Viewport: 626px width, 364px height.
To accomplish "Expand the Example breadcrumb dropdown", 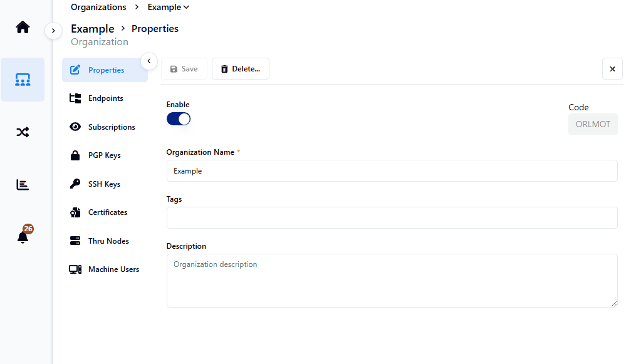I will pos(169,8).
